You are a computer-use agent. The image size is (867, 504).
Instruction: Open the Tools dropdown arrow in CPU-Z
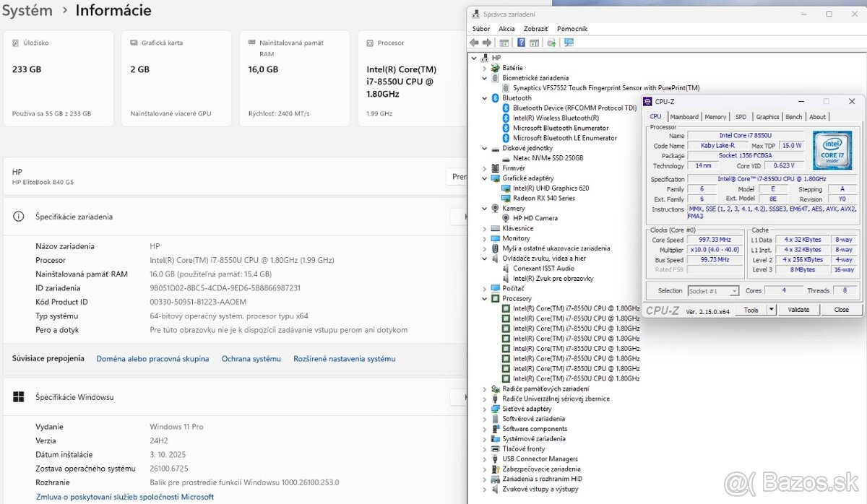pyautogui.click(x=771, y=310)
